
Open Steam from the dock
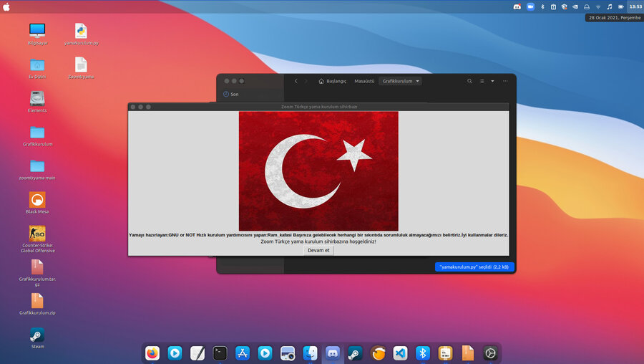tap(355, 353)
